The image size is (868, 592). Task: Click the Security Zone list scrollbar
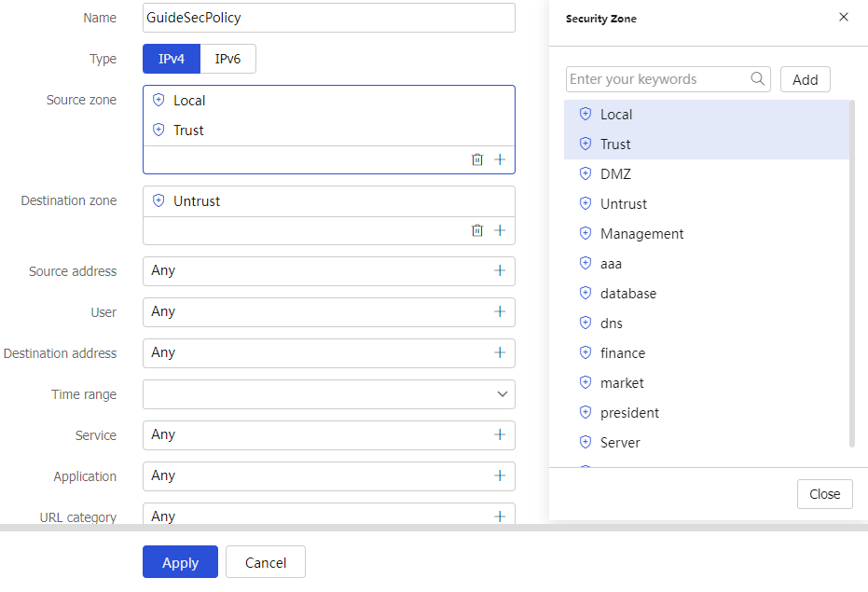[x=852, y=273]
